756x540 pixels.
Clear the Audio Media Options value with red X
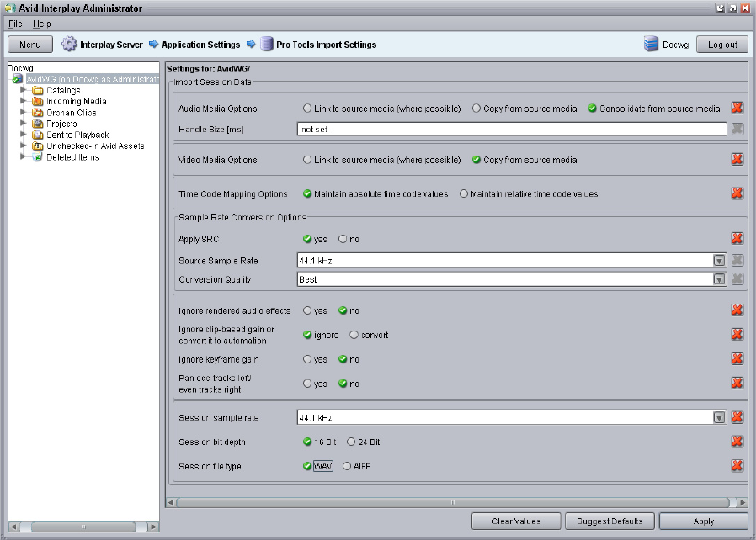[x=737, y=108]
